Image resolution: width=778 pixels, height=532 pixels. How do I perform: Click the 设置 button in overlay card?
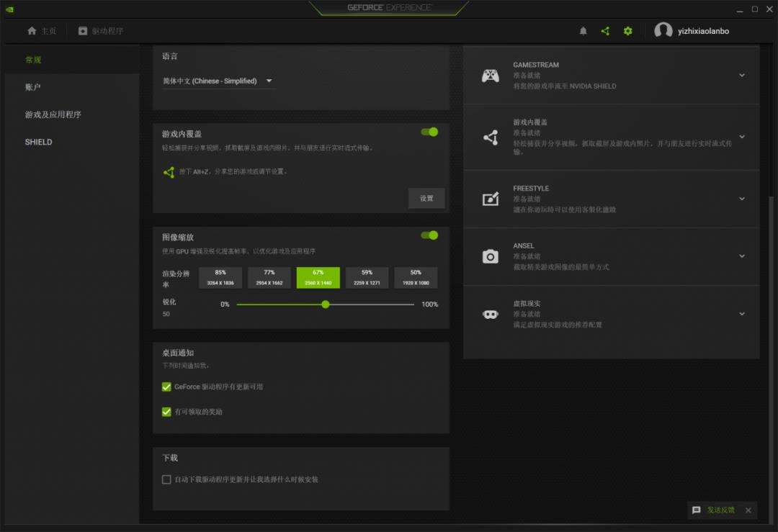pyautogui.click(x=426, y=198)
